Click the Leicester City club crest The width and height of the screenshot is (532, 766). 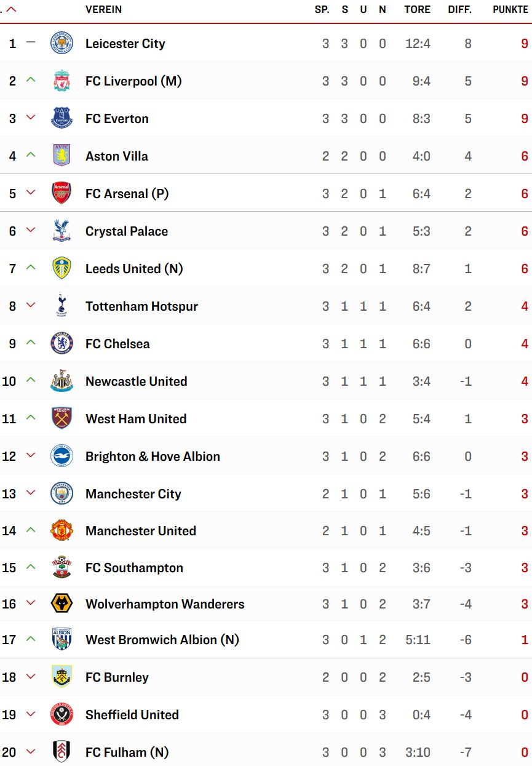click(62, 43)
